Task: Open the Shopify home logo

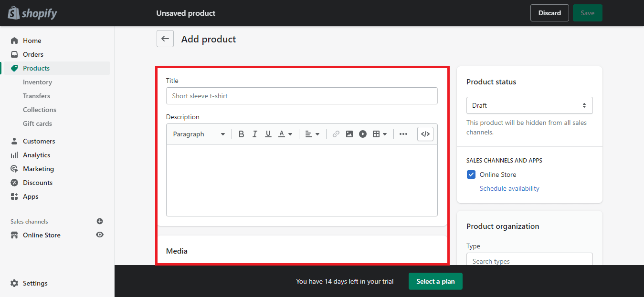Action: (x=32, y=13)
